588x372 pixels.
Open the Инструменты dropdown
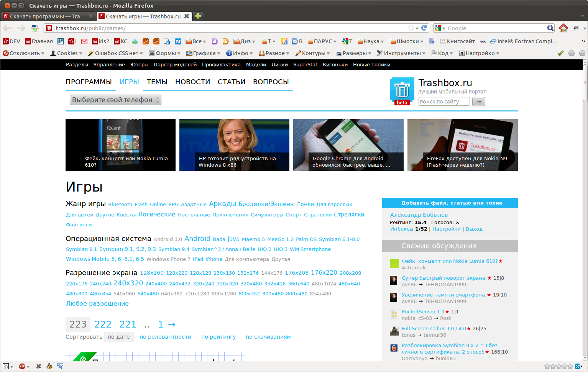coord(401,53)
